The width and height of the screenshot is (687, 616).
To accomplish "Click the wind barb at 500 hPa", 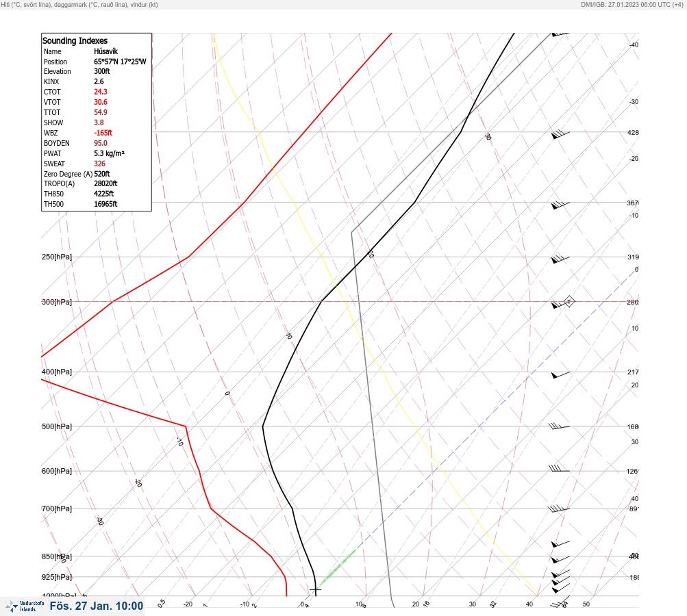I will 559,426.
